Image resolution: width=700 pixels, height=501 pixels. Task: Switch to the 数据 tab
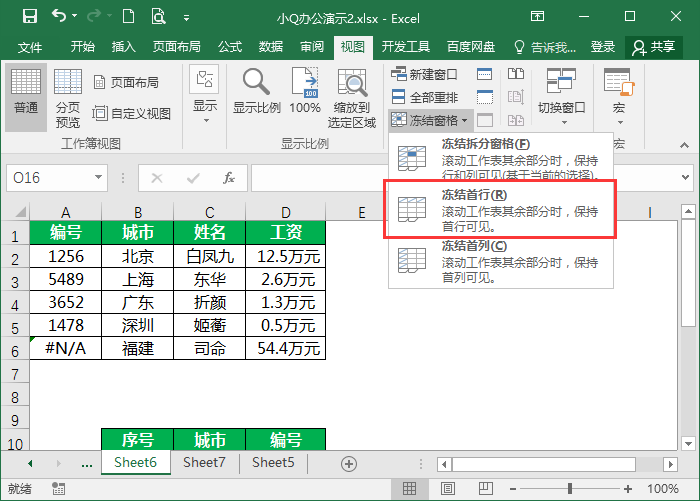point(271,46)
